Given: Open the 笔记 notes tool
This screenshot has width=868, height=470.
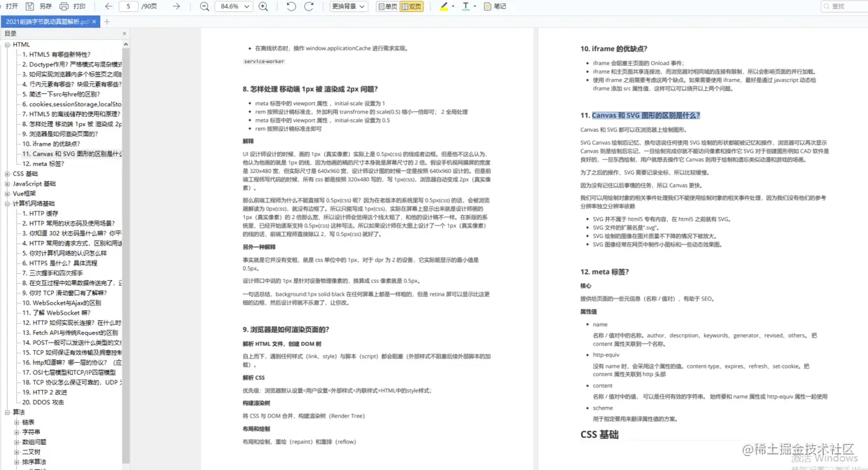Looking at the screenshot, I should click(x=495, y=6).
